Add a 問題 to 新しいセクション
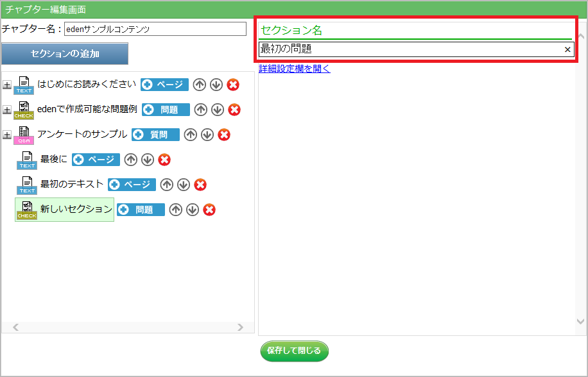 141,210
